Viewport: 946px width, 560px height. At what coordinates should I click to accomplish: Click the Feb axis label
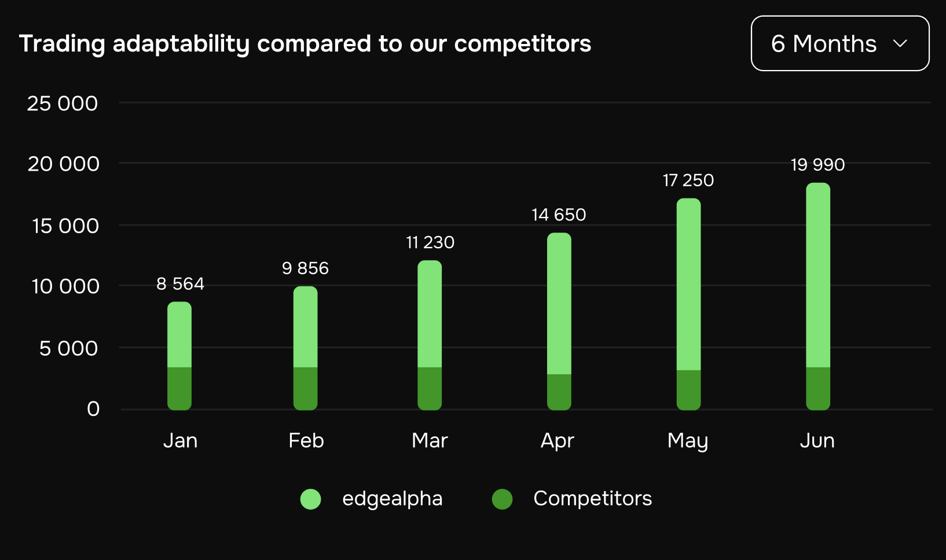coord(306,441)
